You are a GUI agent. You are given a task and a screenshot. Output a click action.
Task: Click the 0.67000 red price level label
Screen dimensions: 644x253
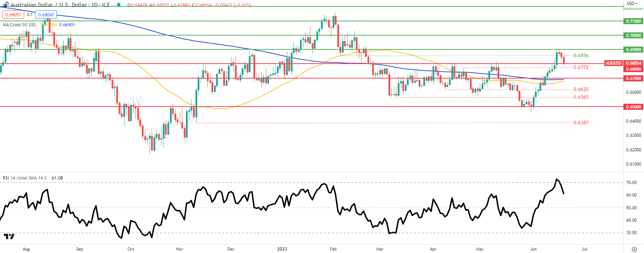coord(634,79)
